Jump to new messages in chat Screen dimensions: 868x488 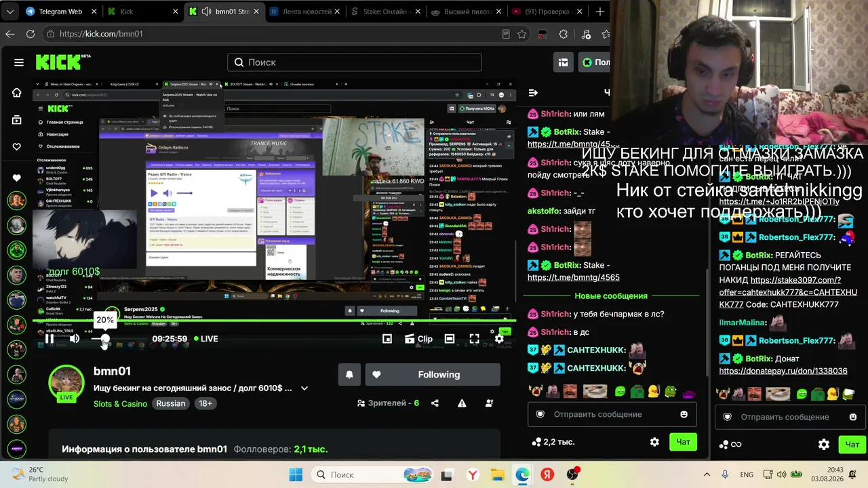coord(611,296)
